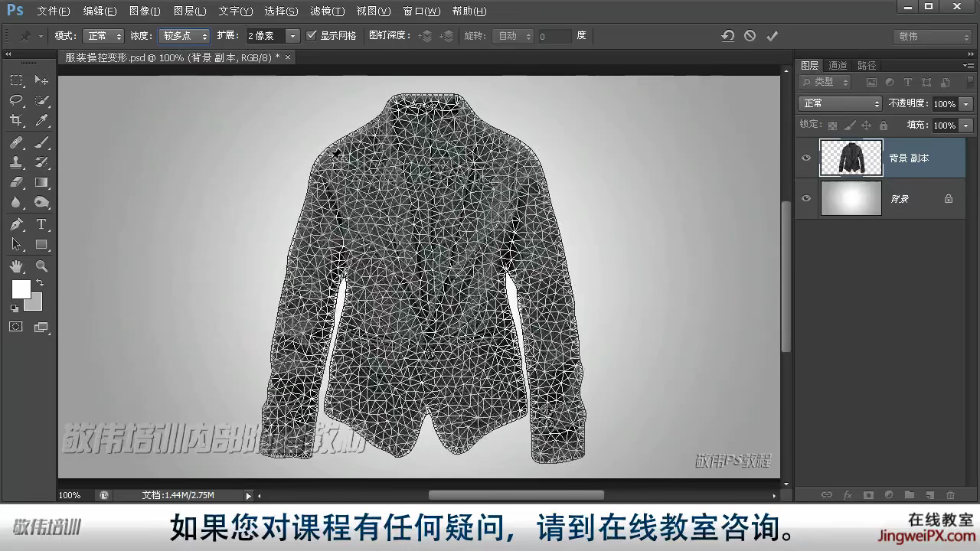Select the Pen tool

16,224
